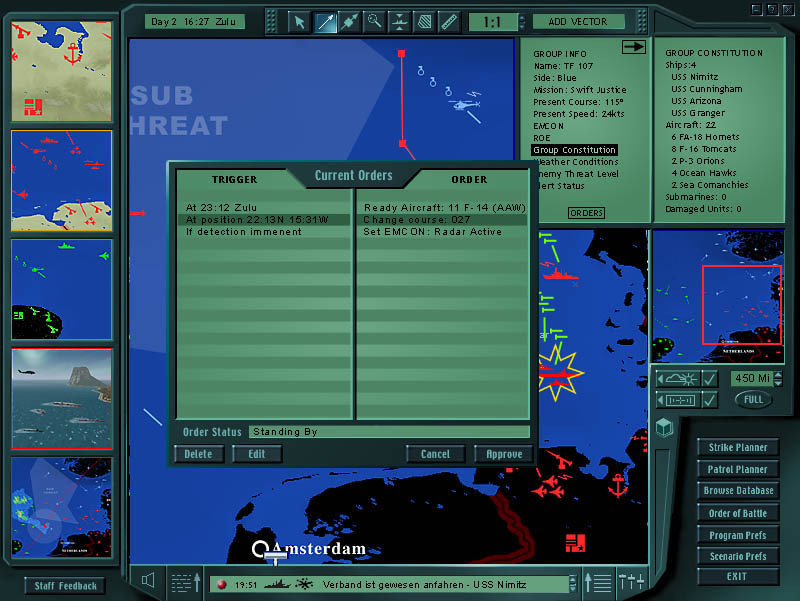Viewport: 800px width, 601px height.
Task: Click the helicopter unit on the map
Action: 465,105
